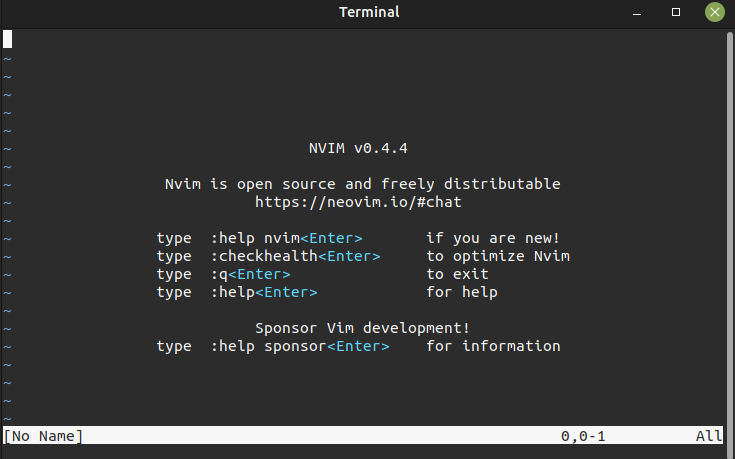Click 'to exit' text
Viewport: 735px width, 459px height.
[x=457, y=274]
